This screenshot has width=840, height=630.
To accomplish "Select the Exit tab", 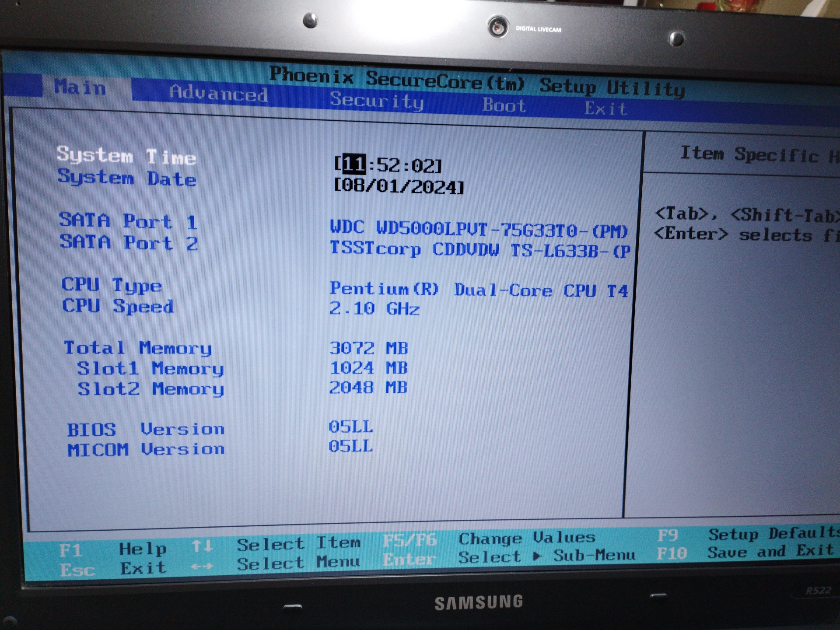I will tap(606, 108).
